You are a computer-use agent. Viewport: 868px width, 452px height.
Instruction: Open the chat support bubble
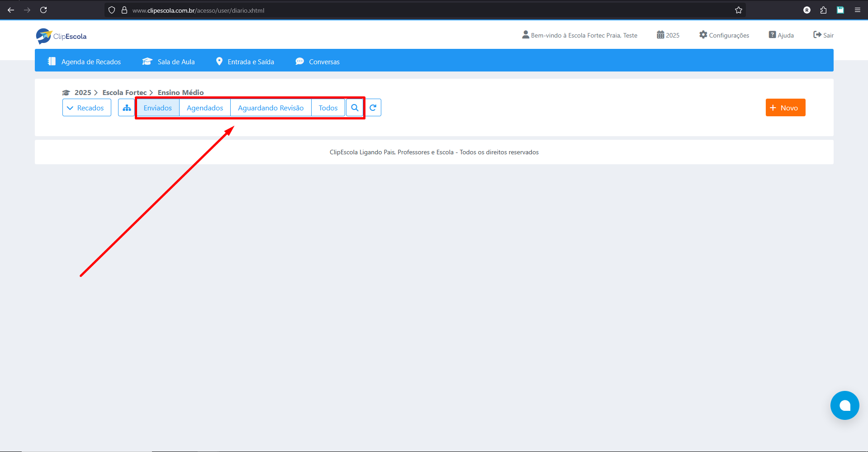point(844,405)
